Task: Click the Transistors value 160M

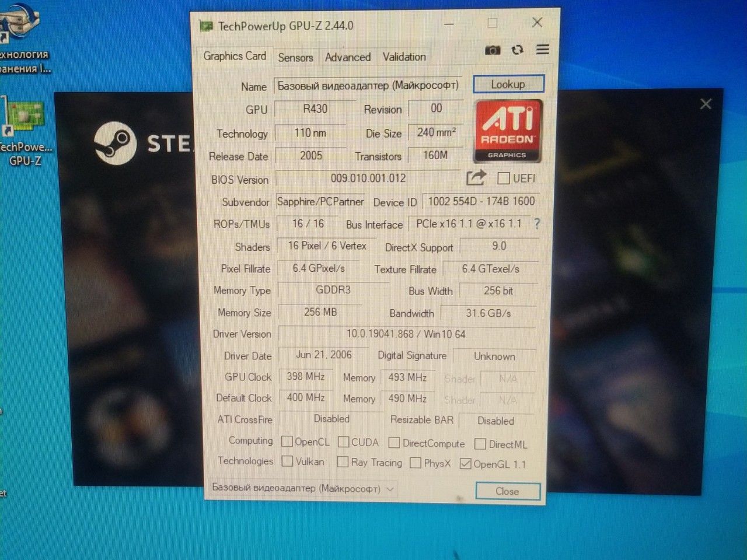Action: (x=435, y=155)
